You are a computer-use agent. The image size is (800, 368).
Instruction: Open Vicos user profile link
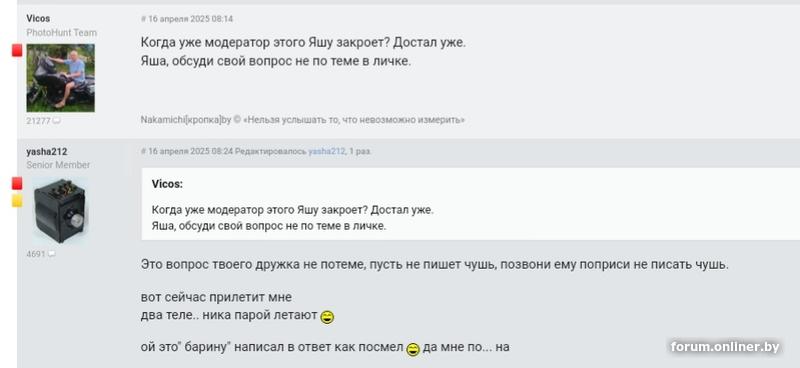(x=38, y=18)
